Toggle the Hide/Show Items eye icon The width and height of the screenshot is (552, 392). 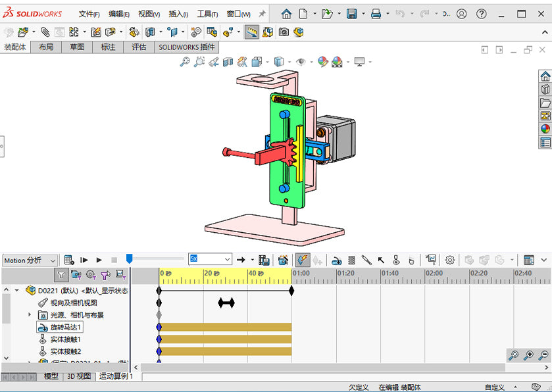click(301, 62)
